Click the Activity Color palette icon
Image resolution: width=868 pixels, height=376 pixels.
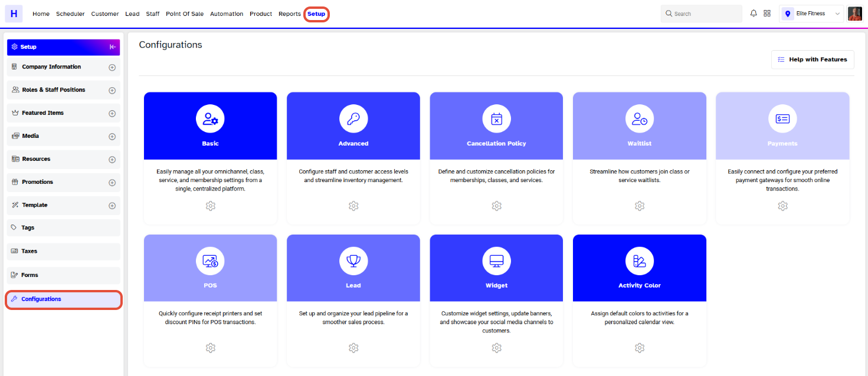(x=640, y=260)
